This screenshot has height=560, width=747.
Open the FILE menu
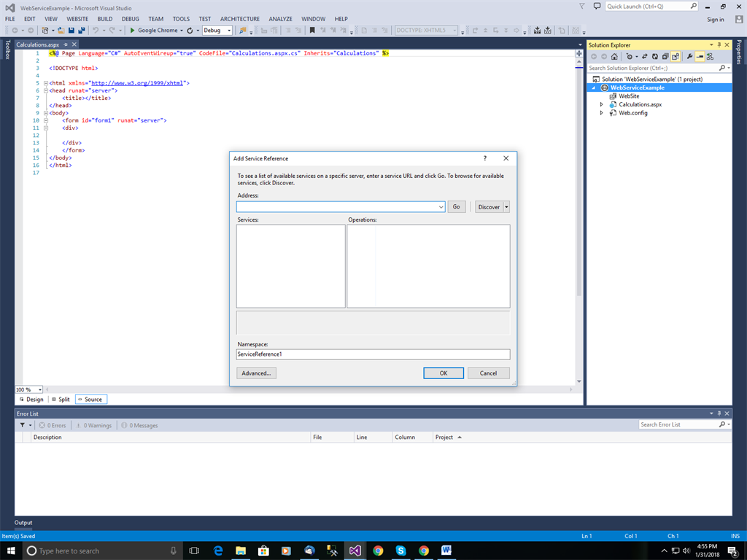point(10,19)
